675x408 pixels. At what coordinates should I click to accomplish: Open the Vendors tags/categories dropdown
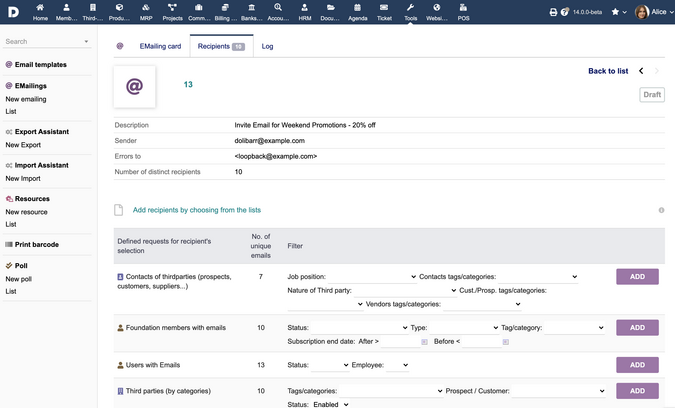point(482,304)
